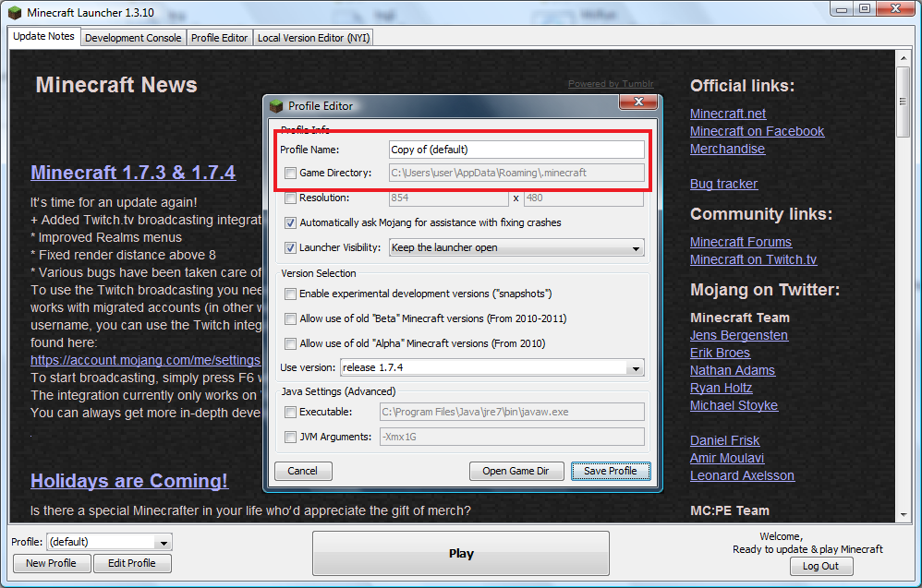This screenshot has height=588, width=922.
Task: Click the New Profile button
Action: tap(51, 563)
